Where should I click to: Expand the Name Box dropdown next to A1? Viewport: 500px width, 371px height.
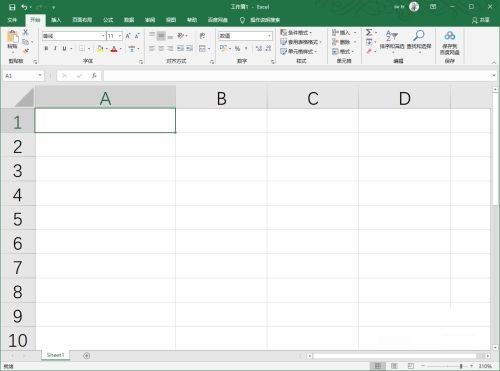click(40, 76)
